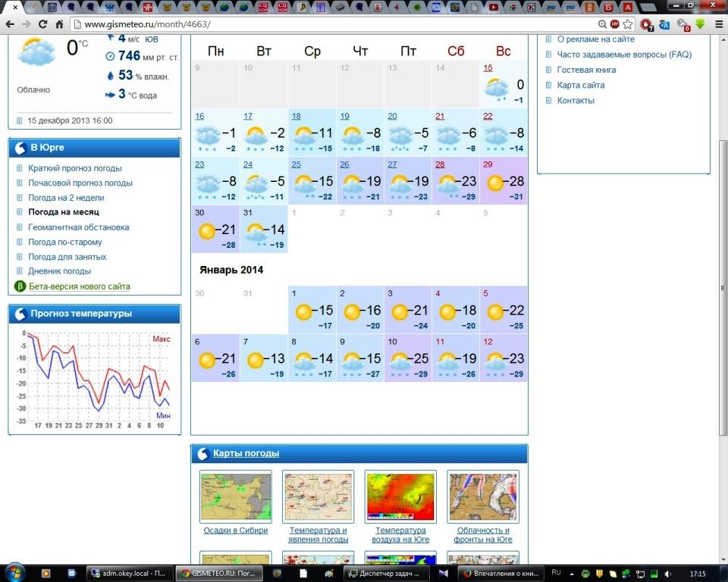Click the browser reload button
The width and height of the screenshot is (728, 582).
[42, 24]
